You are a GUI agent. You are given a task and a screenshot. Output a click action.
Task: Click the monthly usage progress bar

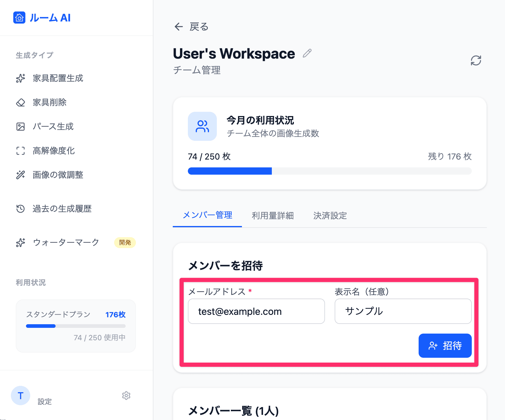pyautogui.click(x=330, y=171)
